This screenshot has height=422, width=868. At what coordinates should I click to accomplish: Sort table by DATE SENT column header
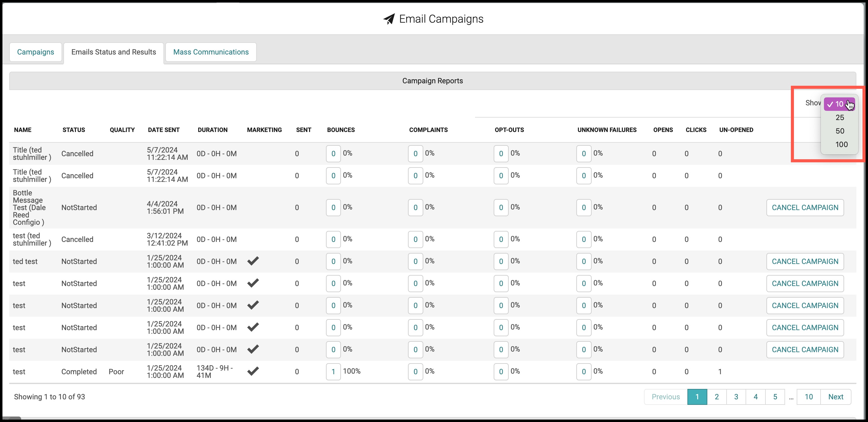164,130
